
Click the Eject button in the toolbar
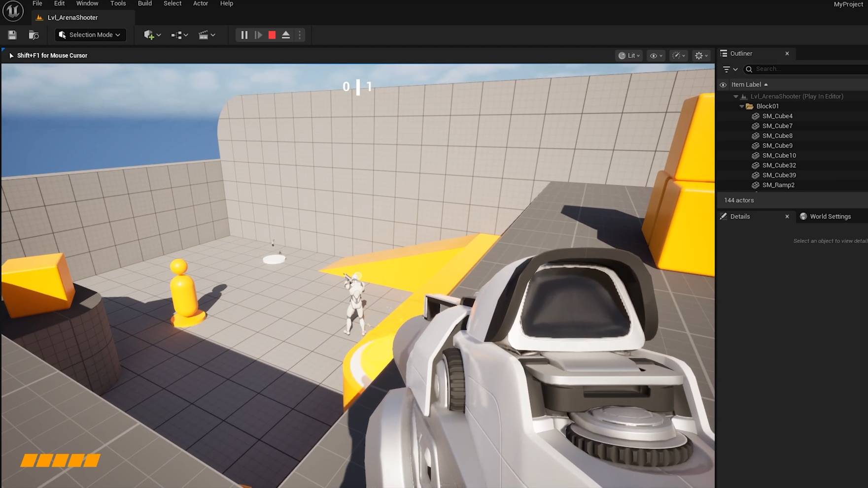(285, 34)
